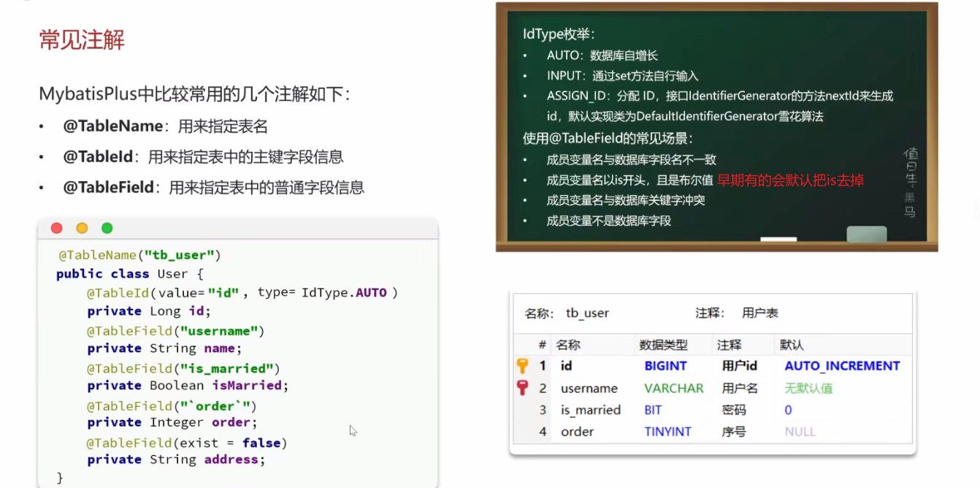Click the 序号 comment cell
Image resolution: width=980 pixels, height=488 pixels.
734,432
